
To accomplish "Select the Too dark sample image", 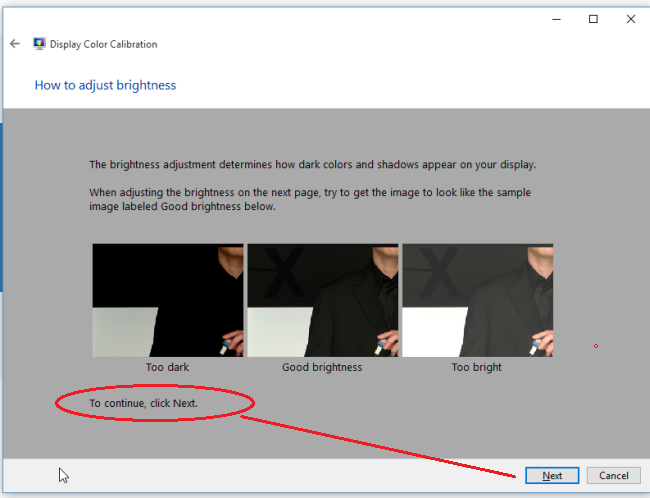I will [x=168, y=300].
